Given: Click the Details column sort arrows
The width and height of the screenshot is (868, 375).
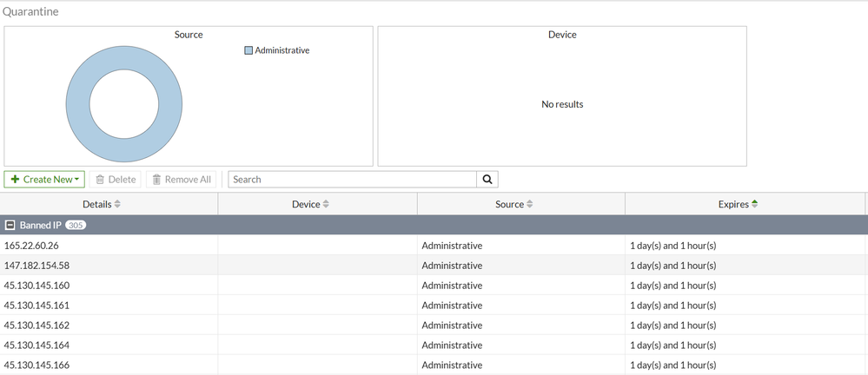Looking at the screenshot, I should [117, 204].
